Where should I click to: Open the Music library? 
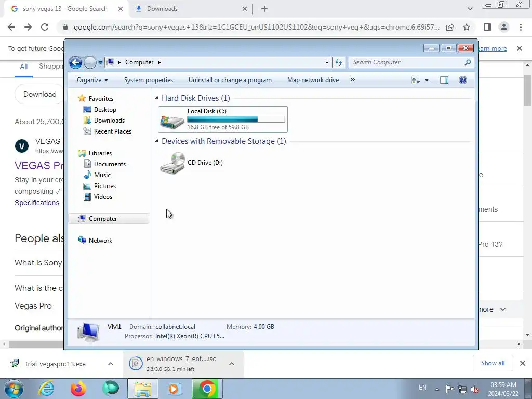[x=102, y=175]
